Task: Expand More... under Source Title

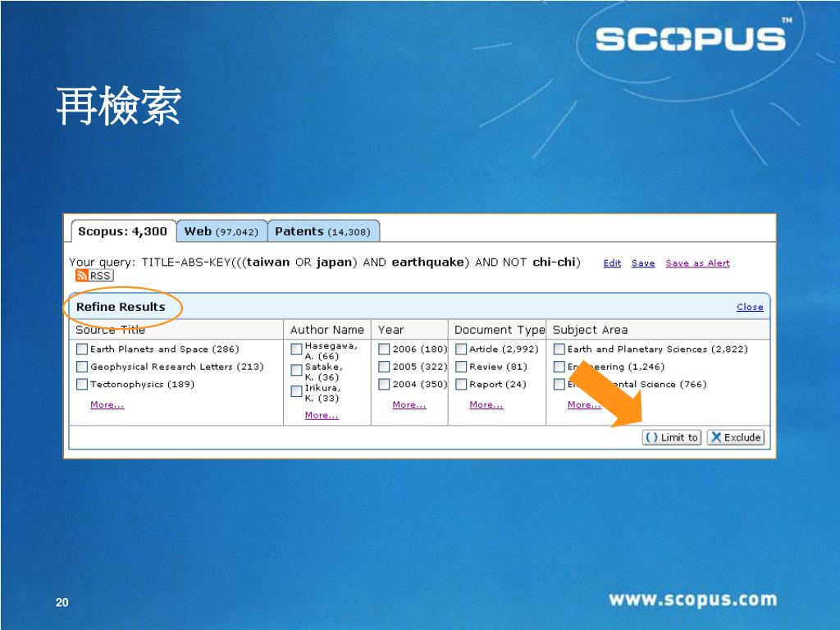Action: pyautogui.click(x=107, y=404)
